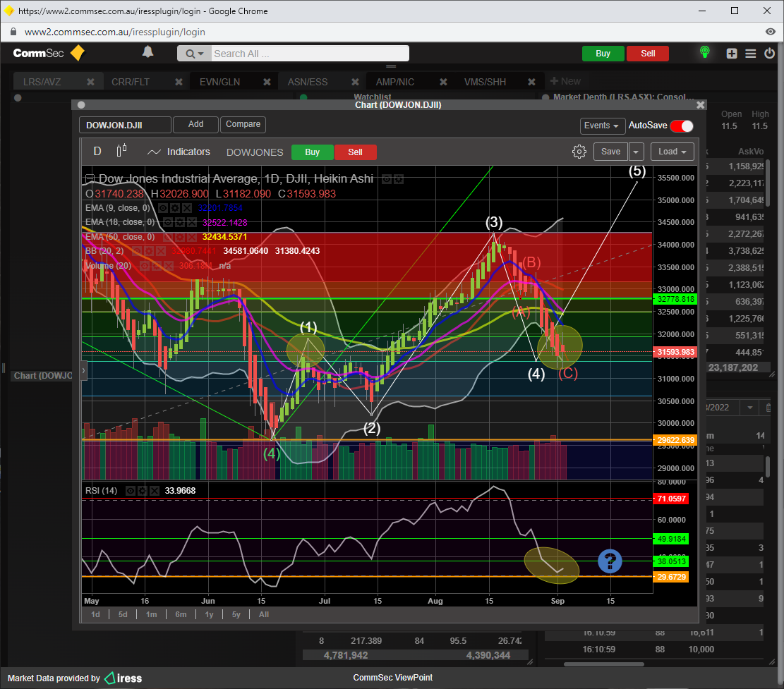Switch to the VMS/SHH tab
Viewport: 784px width, 689px height.
tap(485, 82)
